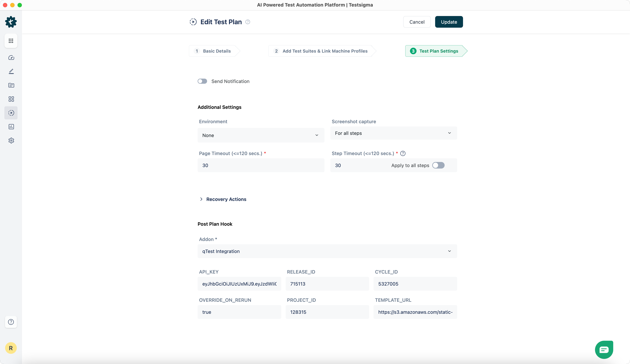Click the Step Timeout help icon
The height and width of the screenshot is (364, 630).
[403, 154]
